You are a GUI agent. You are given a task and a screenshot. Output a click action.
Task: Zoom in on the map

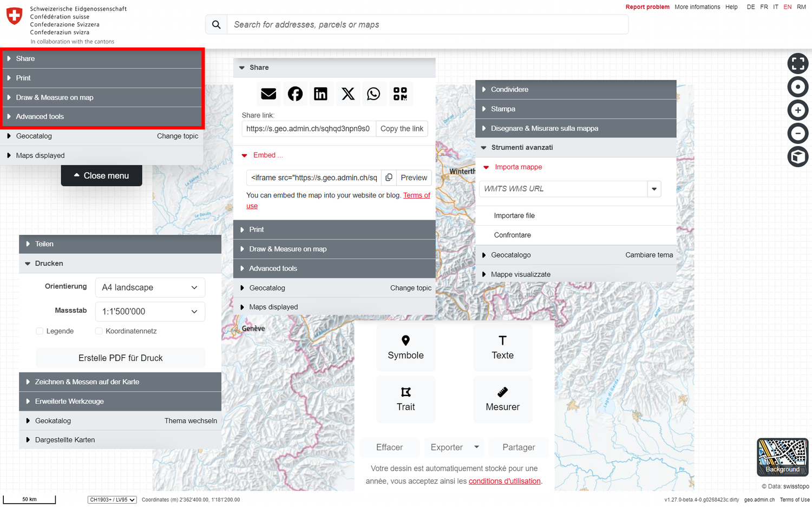[797, 110]
